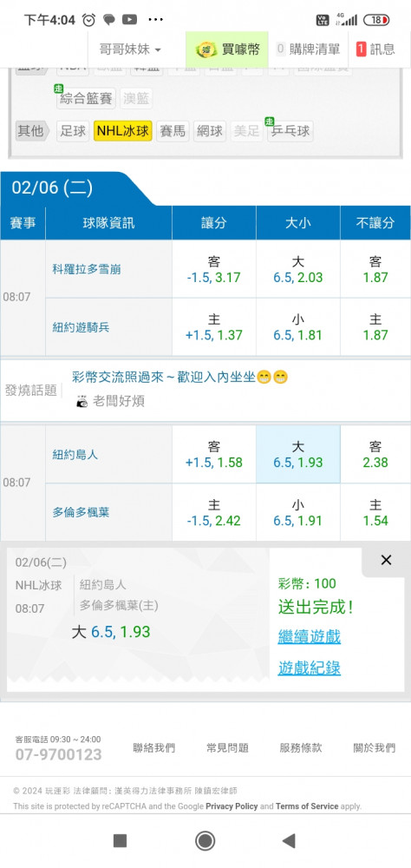Open 買噱幣 coin purchase icon

click(227, 49)
